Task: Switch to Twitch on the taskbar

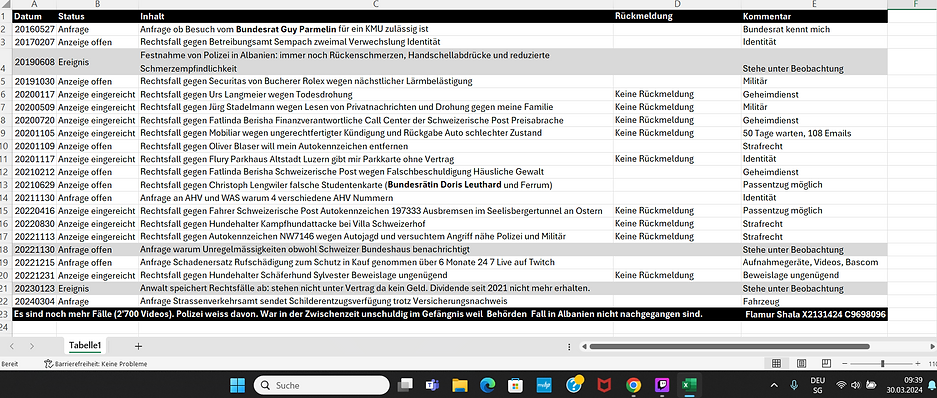Action: (662, 385)
